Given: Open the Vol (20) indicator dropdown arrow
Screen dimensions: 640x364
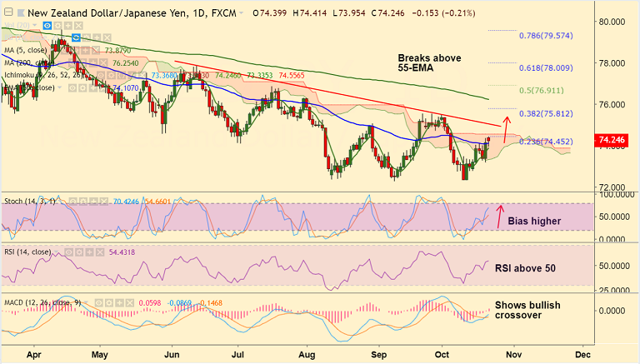Looking at the screenshot, I should tap(34, 25).
